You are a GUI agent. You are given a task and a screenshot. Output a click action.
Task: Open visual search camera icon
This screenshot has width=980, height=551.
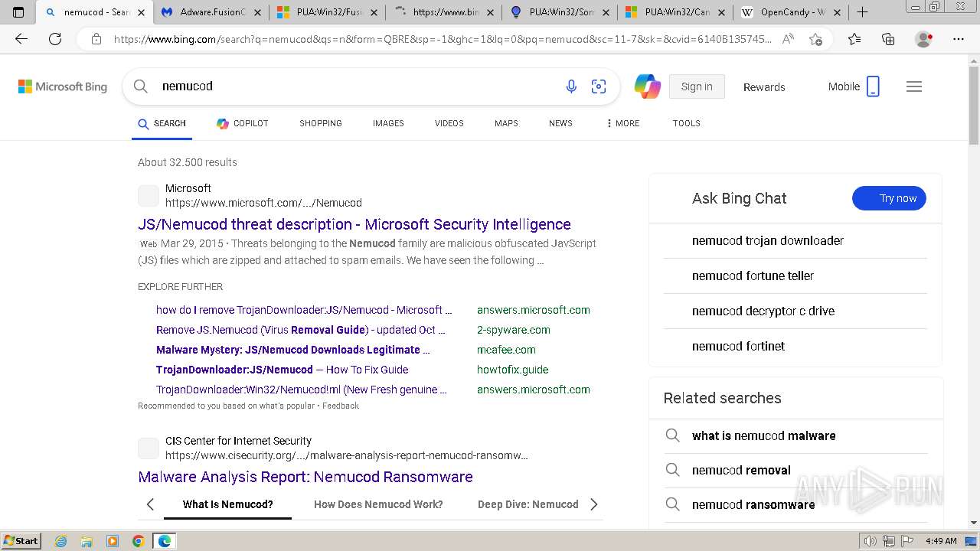(599, 86)
